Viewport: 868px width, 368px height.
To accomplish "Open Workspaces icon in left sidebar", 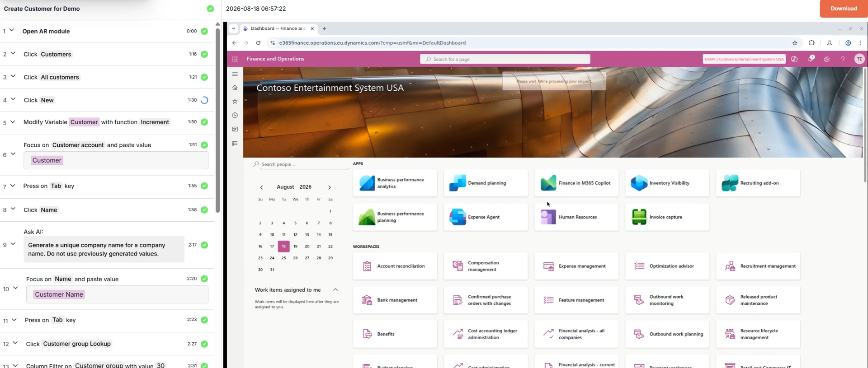I will (x=235, y=129).
